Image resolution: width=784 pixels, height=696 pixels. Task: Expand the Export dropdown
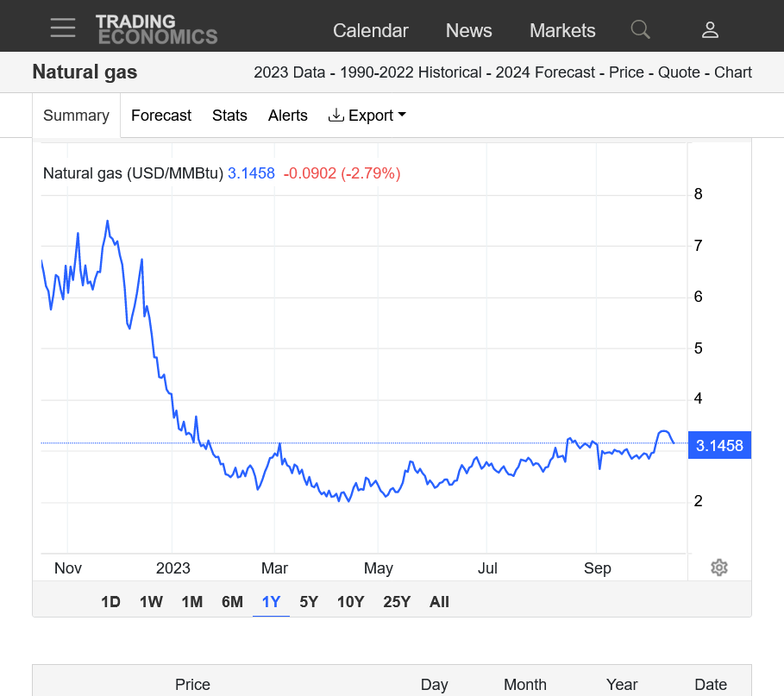[x=367, y=116]
